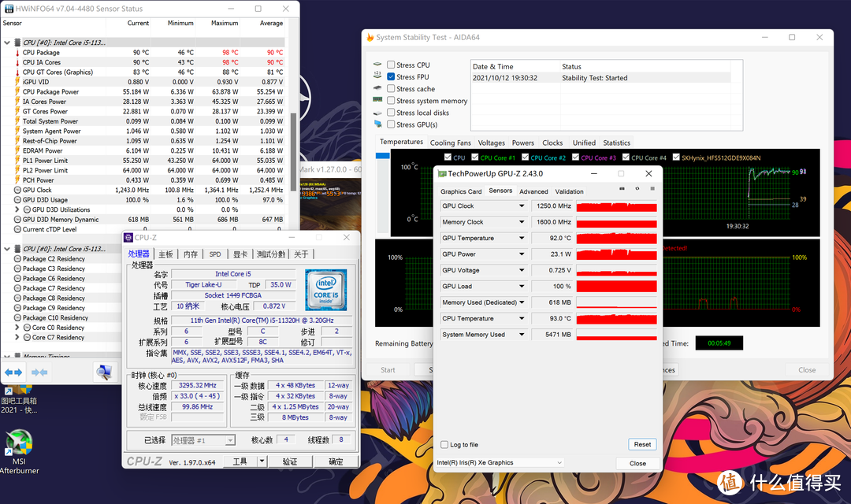Click the shrink-layout arrows icon in HWiNFO64
851x504 pixels.
(39, 372)
